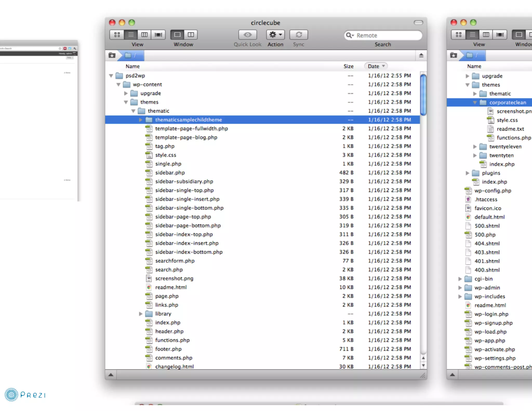Toggle single-pane window layout
This screenshot has height=411, width=532.
click(177, 35)
